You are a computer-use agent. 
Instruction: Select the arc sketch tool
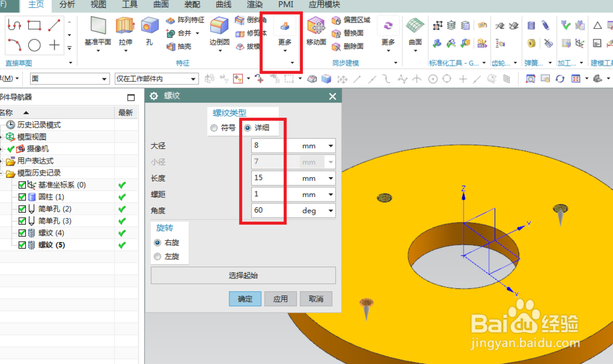15,45
